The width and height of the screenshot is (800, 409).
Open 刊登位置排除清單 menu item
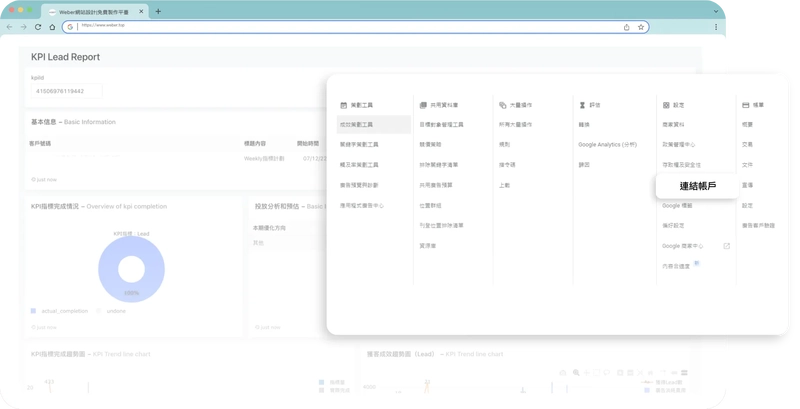[441, 225]
